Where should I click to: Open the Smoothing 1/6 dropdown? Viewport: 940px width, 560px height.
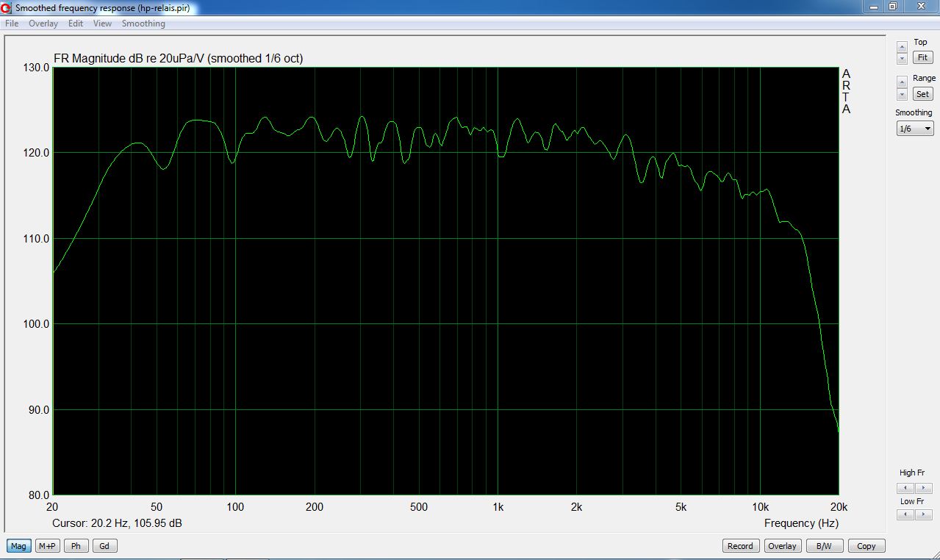tap(915, 129)
